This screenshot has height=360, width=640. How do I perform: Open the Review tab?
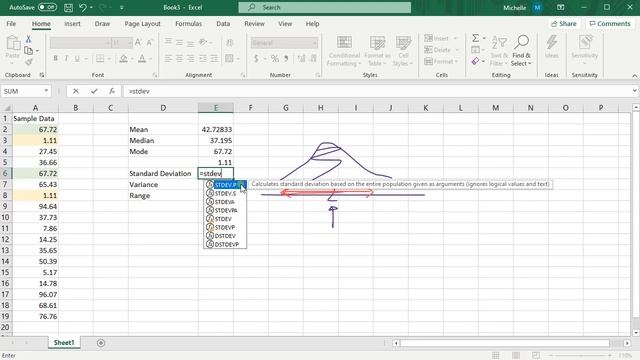(x=254, y=24)
